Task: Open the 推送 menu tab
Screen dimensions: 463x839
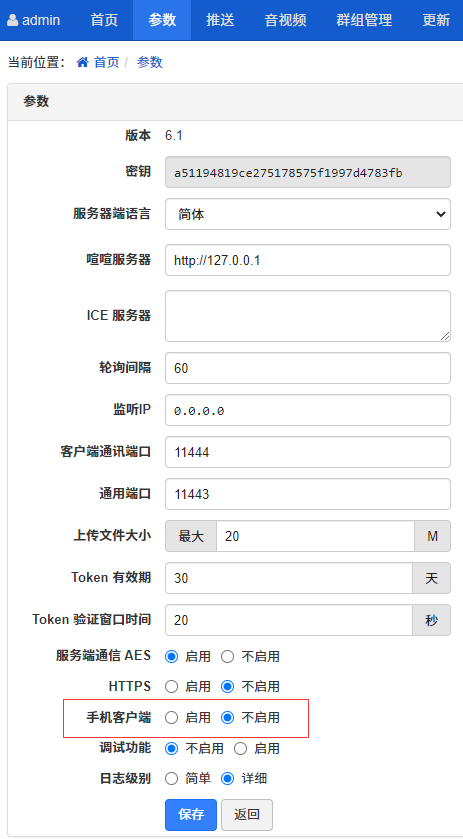Action: [x=220, y=20]
